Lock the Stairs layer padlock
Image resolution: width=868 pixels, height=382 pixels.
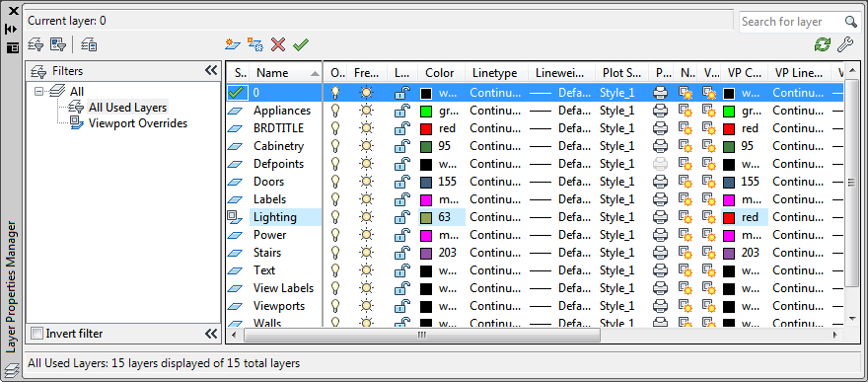click(401, 253)
